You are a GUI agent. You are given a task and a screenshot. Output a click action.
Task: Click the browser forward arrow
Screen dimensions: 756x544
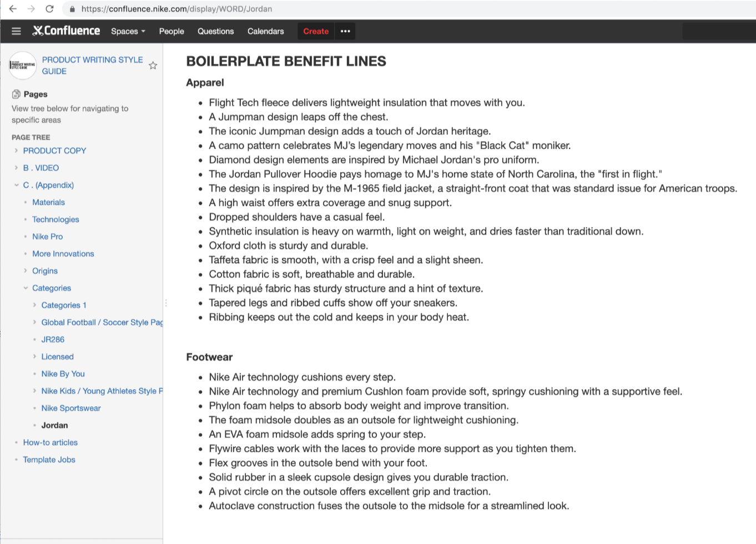[31, 9]
